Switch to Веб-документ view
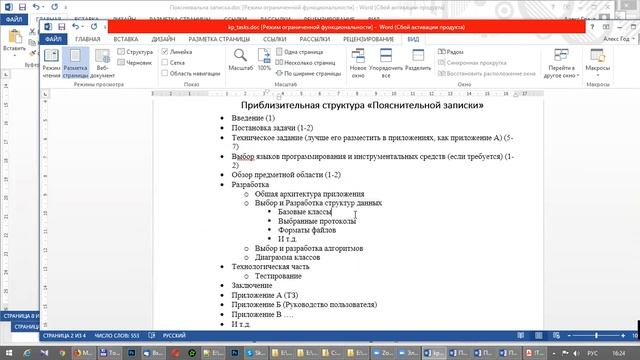640x360 pixels. coord(102,63)
